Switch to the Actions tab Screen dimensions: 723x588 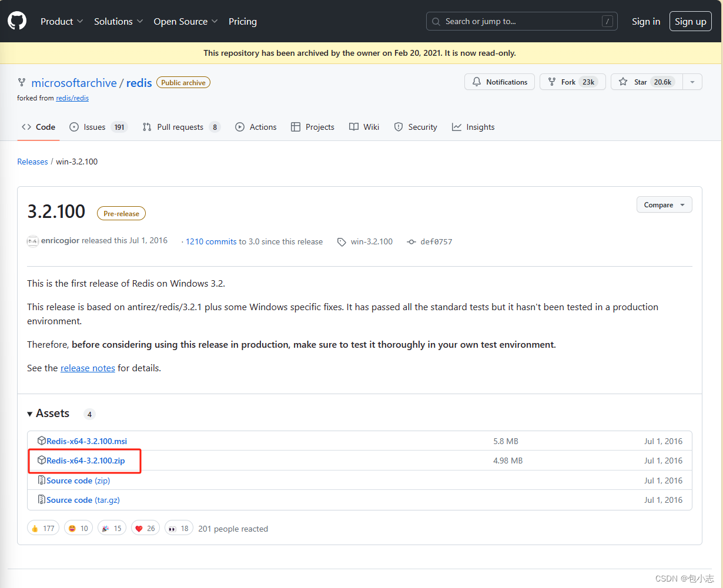tap(256, 127)
